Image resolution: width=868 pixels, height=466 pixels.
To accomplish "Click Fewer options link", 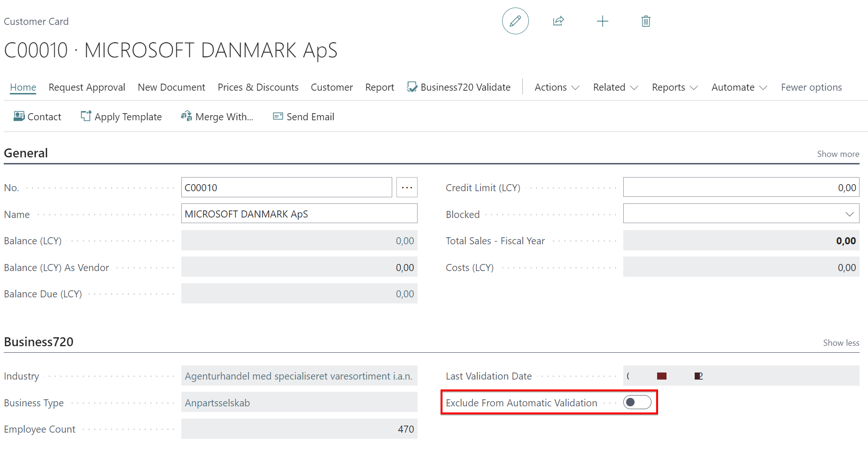I will click(x=811, y=87).
